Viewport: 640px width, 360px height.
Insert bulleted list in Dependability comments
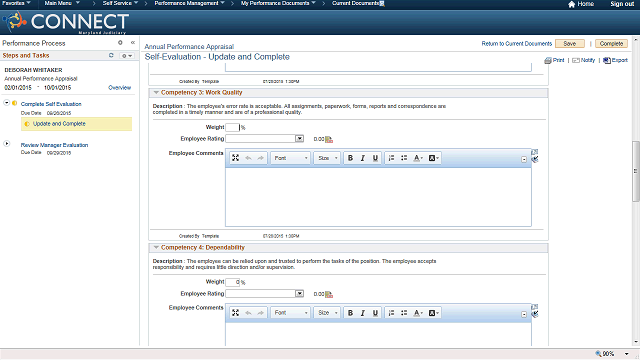pyautogui.click(x=404, y=313)
